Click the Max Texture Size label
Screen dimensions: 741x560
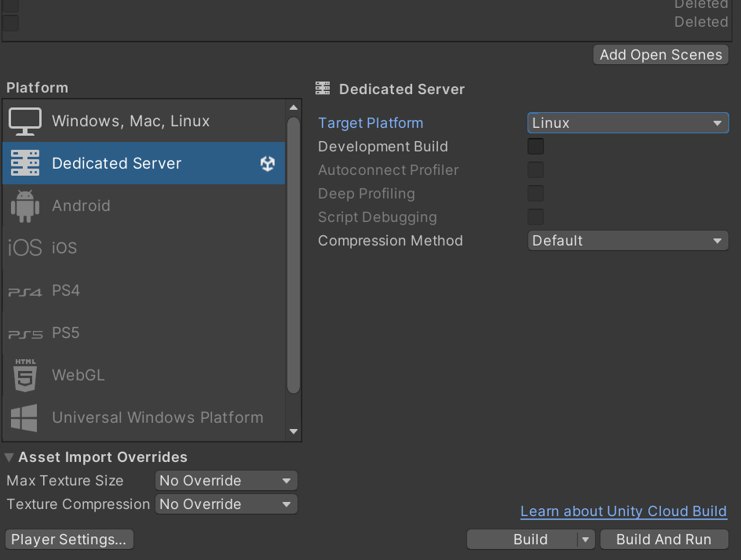(64, 481)
